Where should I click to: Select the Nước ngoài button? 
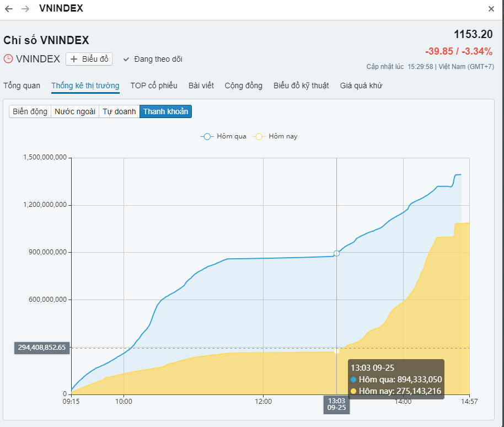75,111
